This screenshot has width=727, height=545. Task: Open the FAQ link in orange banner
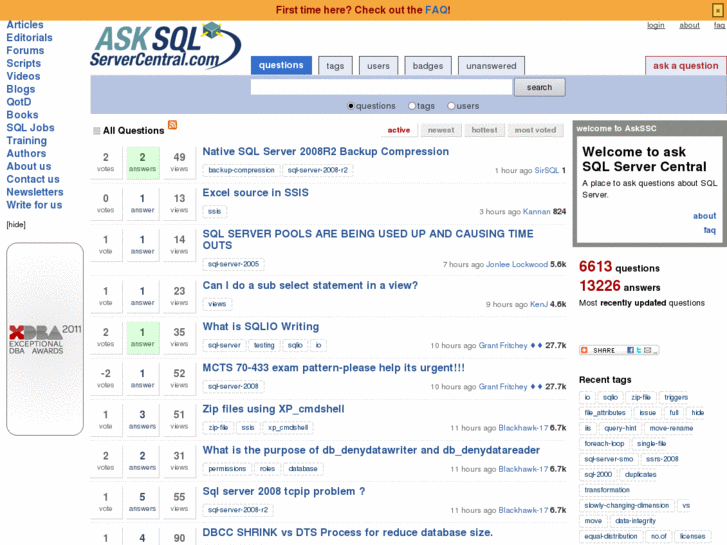(x=437, y=10)
